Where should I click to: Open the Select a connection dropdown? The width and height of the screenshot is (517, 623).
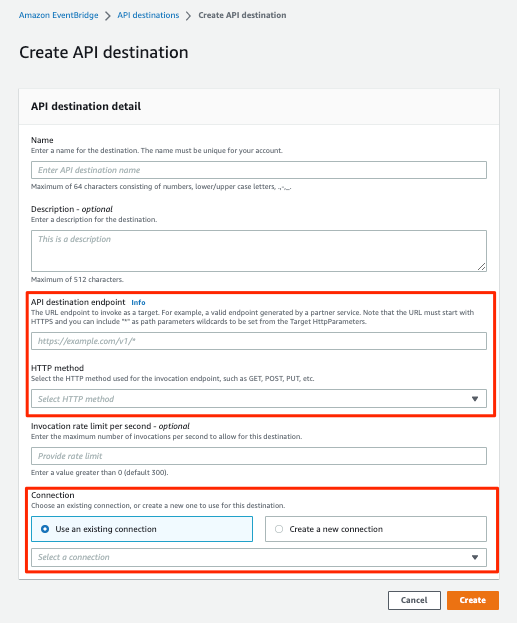point(259,557)
